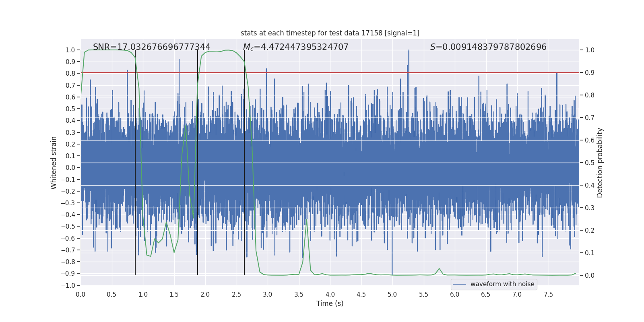This screenshot has height=322, width=644.
Task: Click the whitened strain tick label −1.0
Action: pos(68,285)
